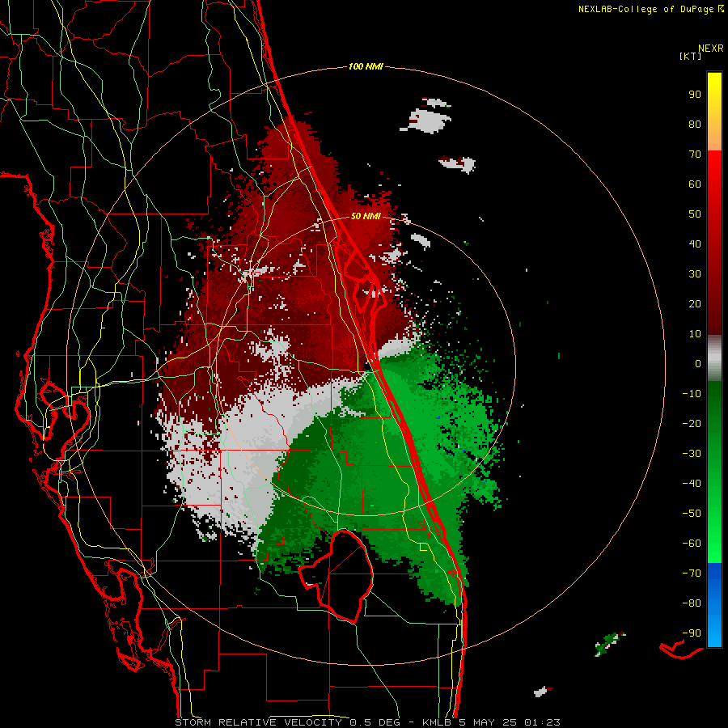Image resolution: width=728 pixels, height=728 pixels.
Task: Click the 01:23 timestamp
Action: click(x=542, y=722)
